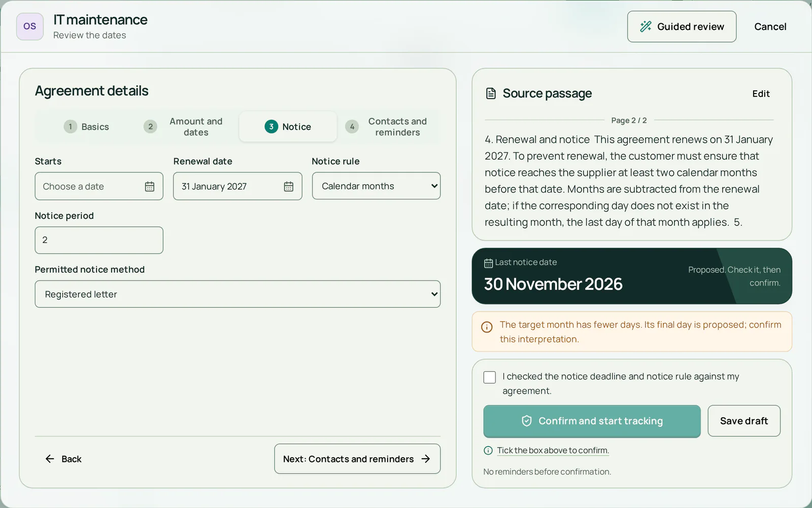Screen dimensions: 812x508
Task: Save the agreement as draft
Action: [744, 421]
